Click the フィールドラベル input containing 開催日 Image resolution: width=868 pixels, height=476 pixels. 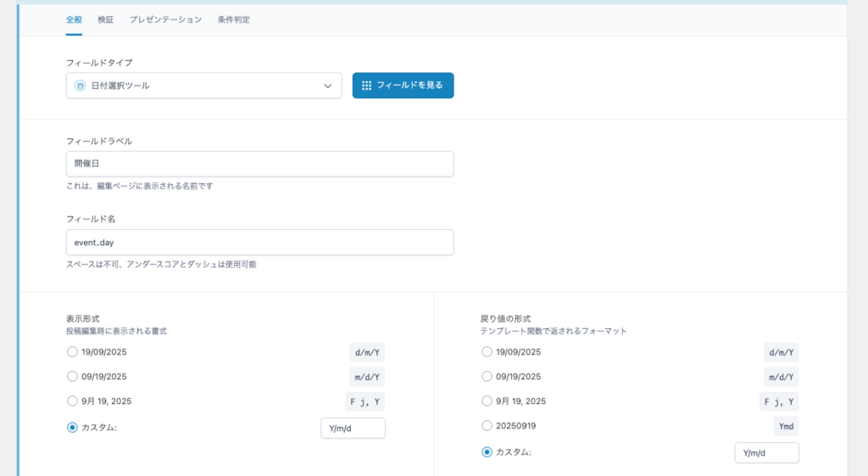259,164
